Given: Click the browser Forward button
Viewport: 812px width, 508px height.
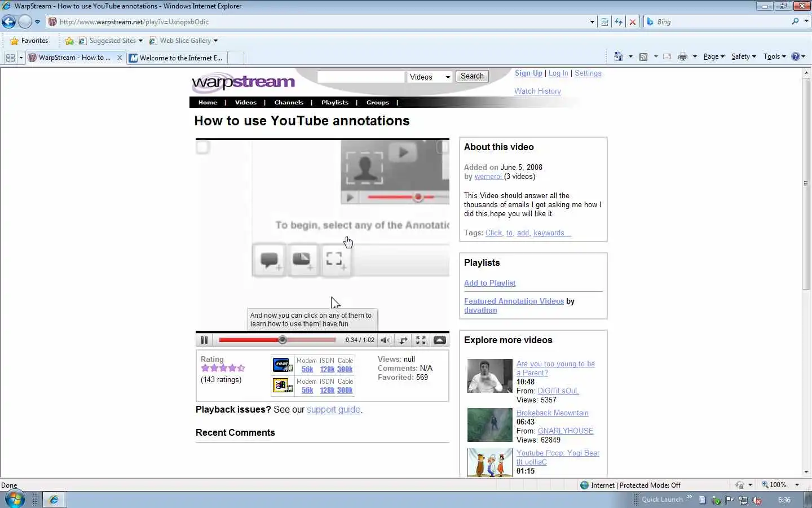Looking at the screenshot, I should [25, 22].
